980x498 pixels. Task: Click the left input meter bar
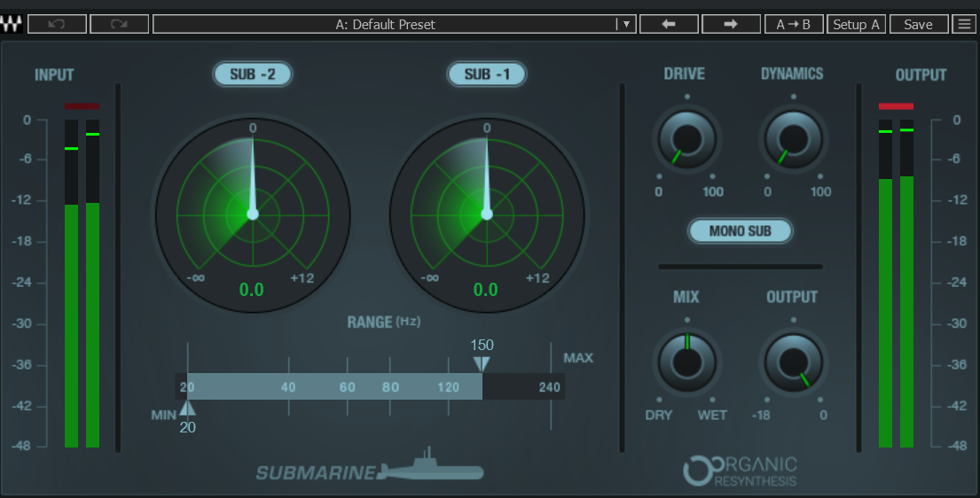[x=71, y=283]
